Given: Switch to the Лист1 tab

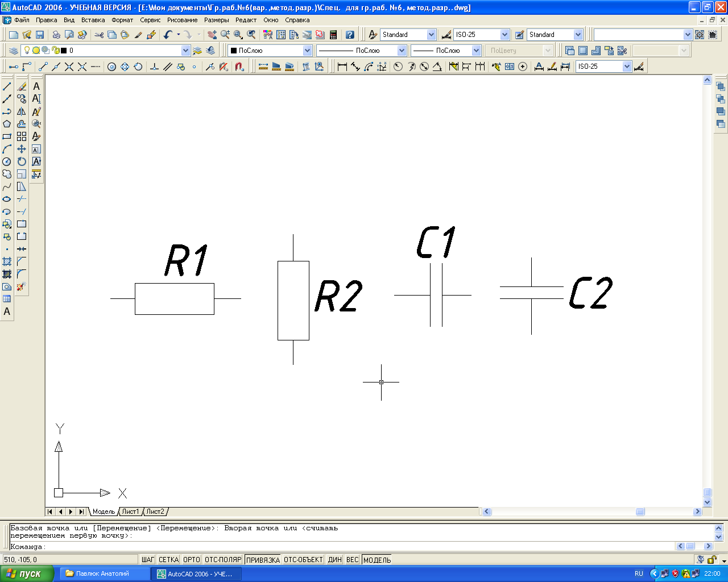Looking at the screenshot, I should pos(130,512).
